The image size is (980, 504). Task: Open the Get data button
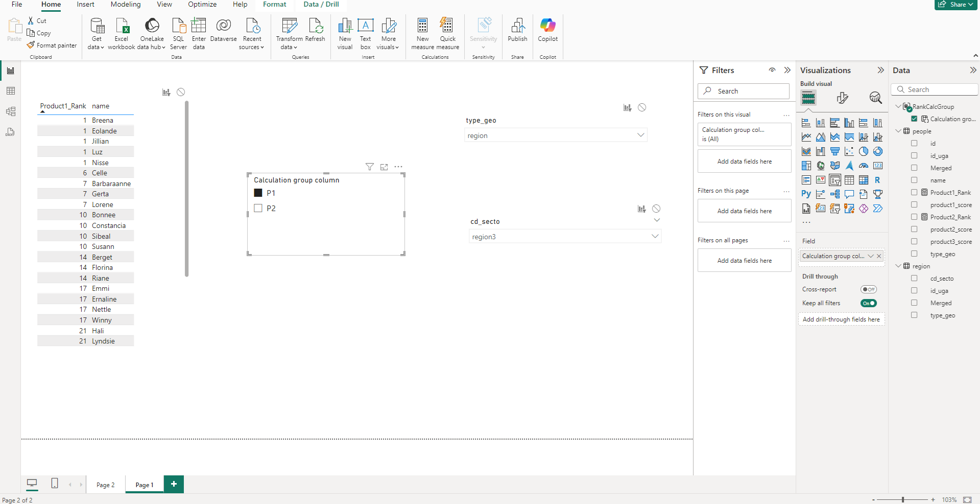coord(96,34)
